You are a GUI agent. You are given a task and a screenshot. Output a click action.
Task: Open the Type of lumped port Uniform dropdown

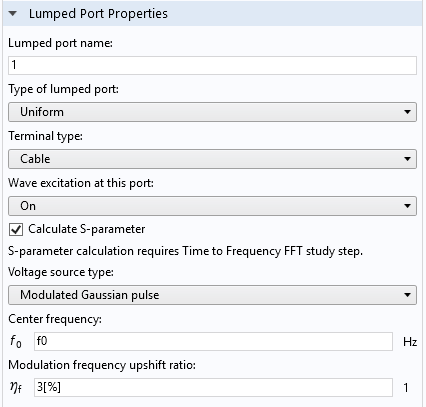click(212, 112)
